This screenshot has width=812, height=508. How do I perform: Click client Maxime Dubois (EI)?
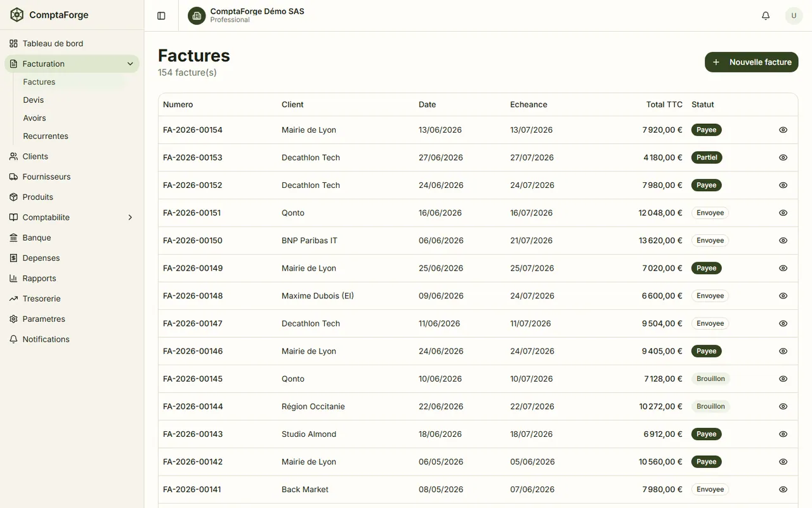(318, 296)
